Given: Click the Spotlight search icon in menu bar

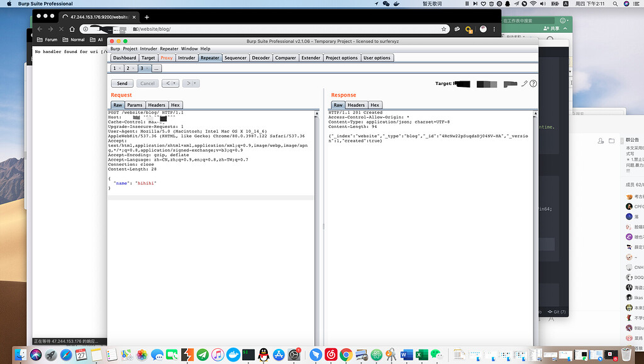Looking at the screenshot, I should point(614,4).
